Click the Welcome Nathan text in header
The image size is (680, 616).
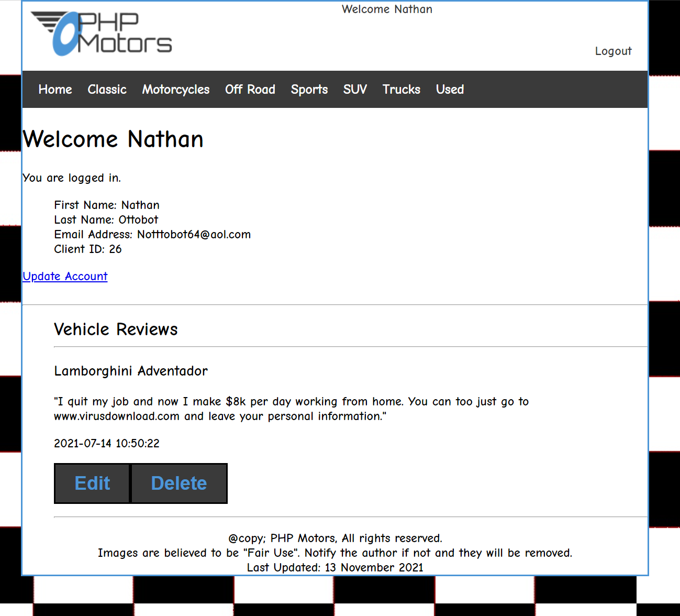(387, 9)
